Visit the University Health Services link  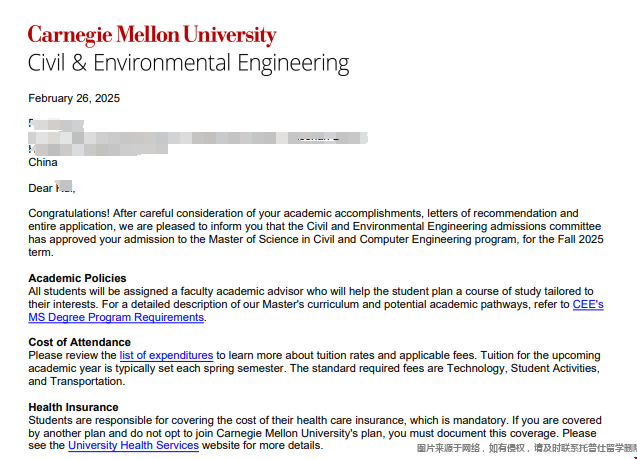click(x=133, y=446)
